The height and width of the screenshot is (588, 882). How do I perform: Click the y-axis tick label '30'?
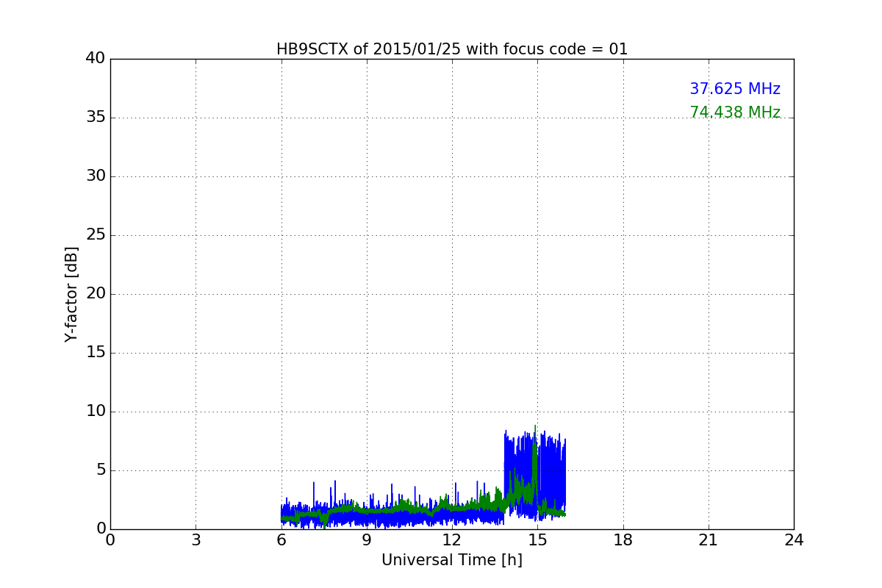[x=96, y=176]
